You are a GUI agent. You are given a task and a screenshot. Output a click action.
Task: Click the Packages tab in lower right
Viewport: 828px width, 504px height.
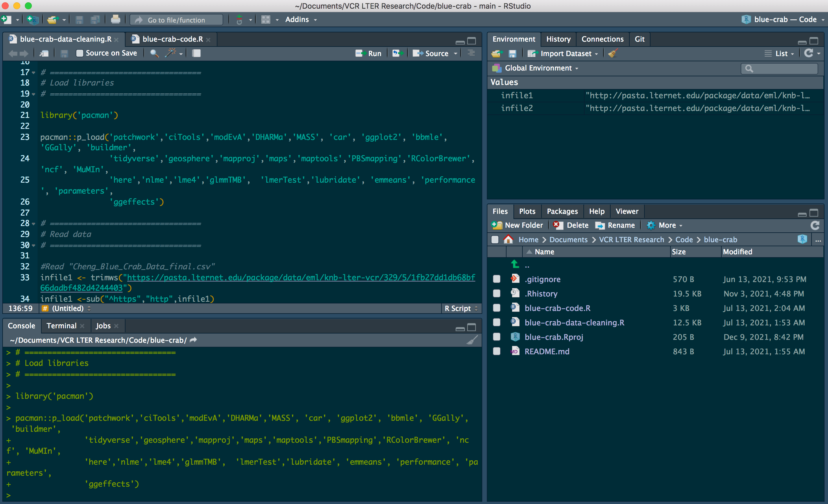tap(562, 211)
